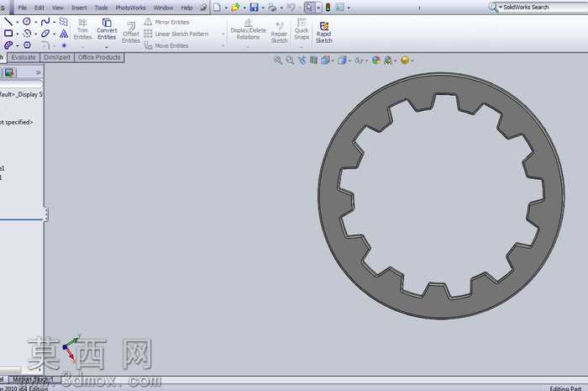Open dropdown next to Select tool

click(318, 8)
